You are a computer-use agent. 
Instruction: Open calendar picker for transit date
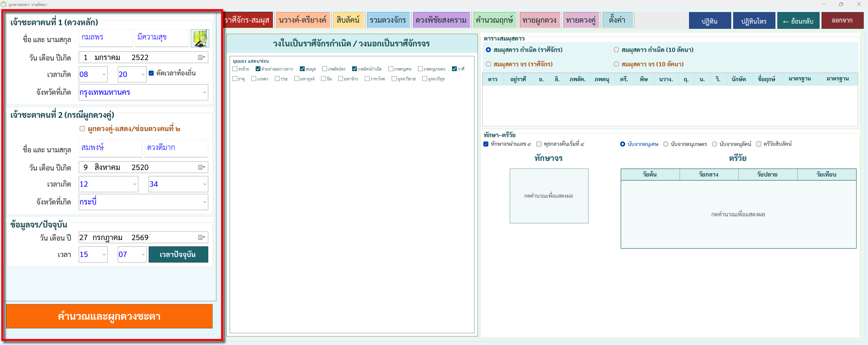(x=201, y=237)
